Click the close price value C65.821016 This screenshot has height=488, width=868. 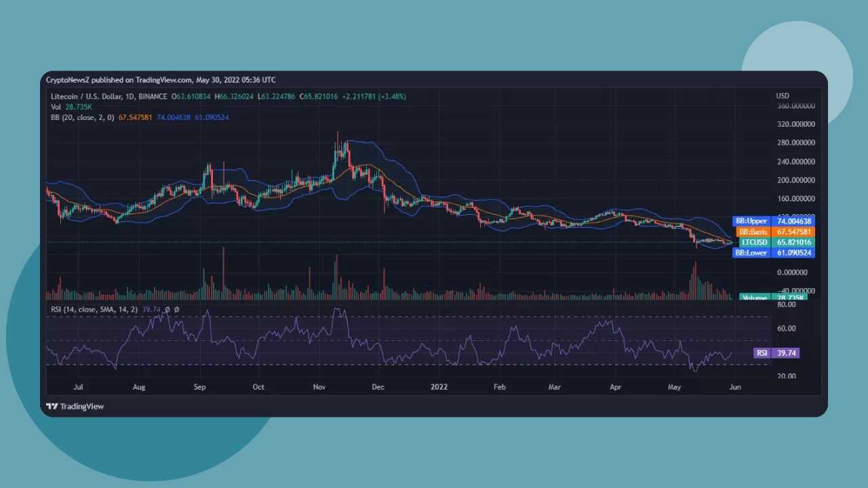[x=319, y=97]
